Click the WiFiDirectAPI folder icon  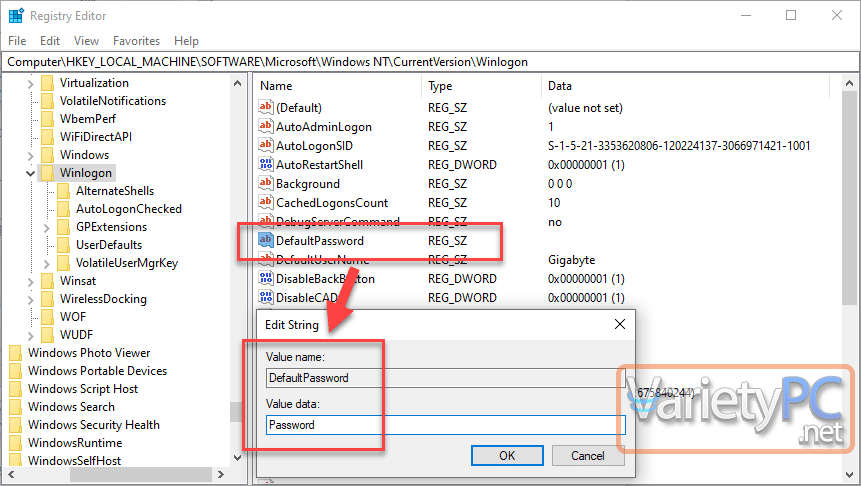tap(48, 137)
